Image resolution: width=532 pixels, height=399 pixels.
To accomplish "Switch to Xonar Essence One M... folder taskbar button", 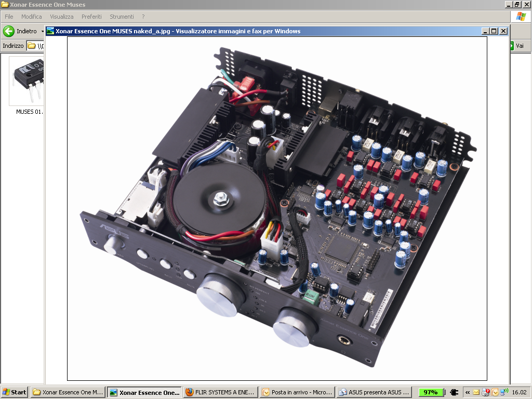I will 68,392.
